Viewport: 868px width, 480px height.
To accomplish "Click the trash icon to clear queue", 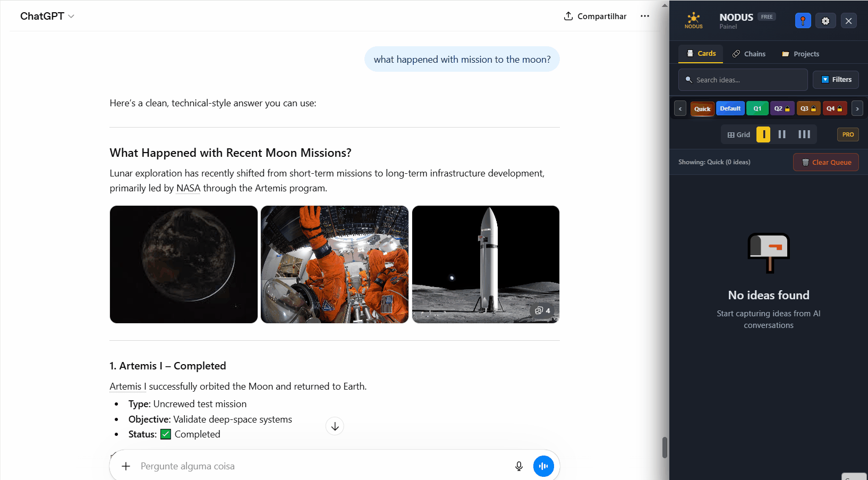I will click(x=805, y=162).
